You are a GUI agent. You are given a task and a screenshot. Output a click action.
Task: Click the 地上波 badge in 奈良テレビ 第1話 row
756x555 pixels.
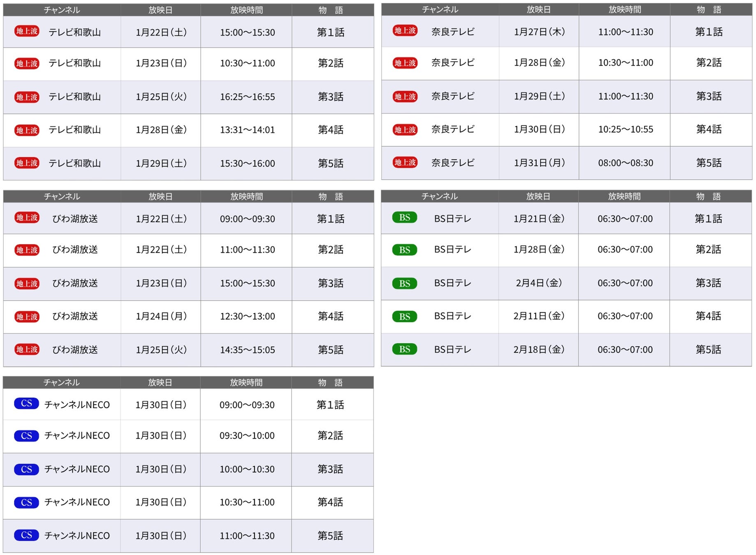[405, 30]
